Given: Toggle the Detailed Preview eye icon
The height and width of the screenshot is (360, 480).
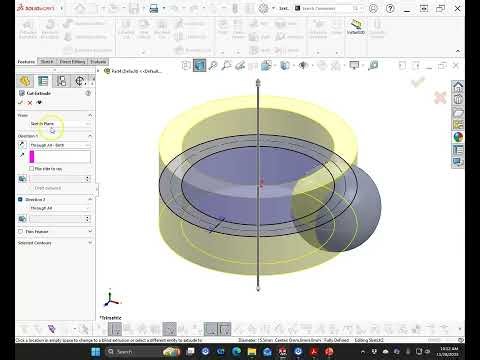Looking at the screenshot, I should click(39, 103).
